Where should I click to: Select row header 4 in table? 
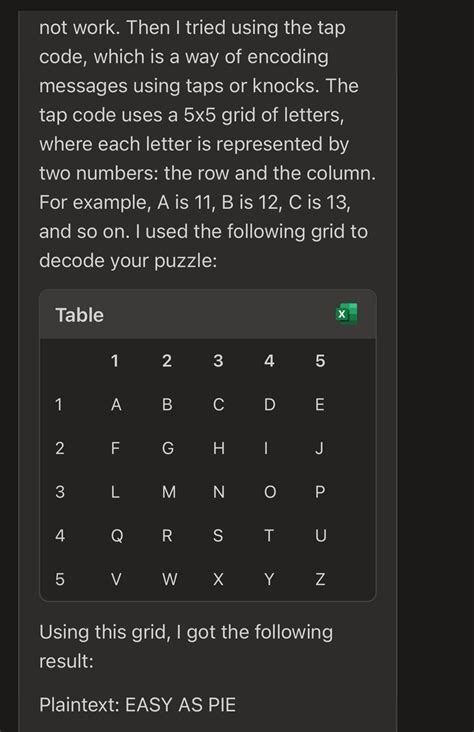[x=60, y=536]
